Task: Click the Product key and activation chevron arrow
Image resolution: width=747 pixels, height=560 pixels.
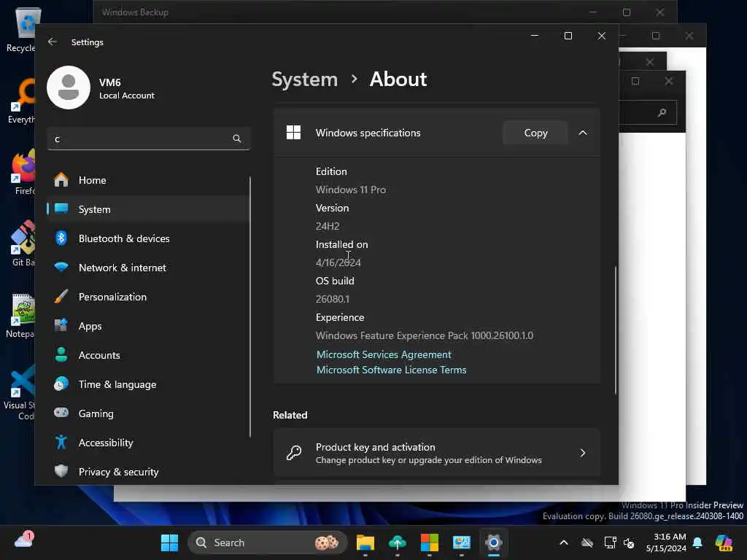Action: (583, 453)
